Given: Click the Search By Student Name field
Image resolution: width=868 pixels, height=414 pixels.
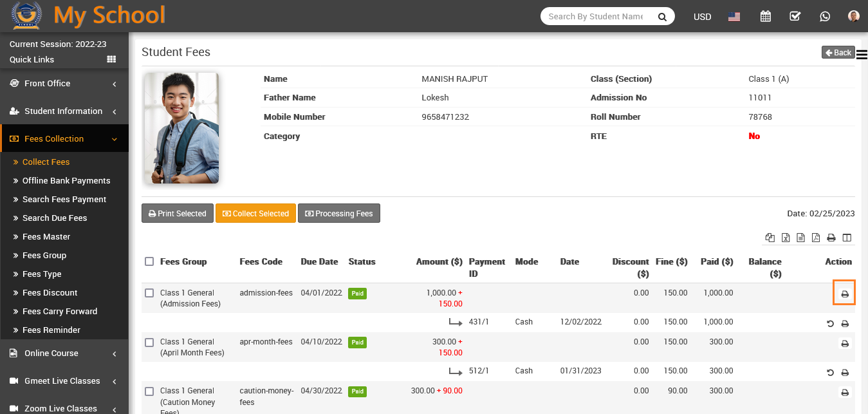Looking at the screenshot, I should coord(596,17).
